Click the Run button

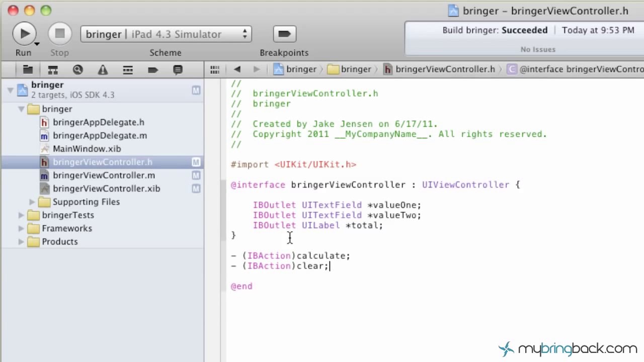tap(24, 34)
